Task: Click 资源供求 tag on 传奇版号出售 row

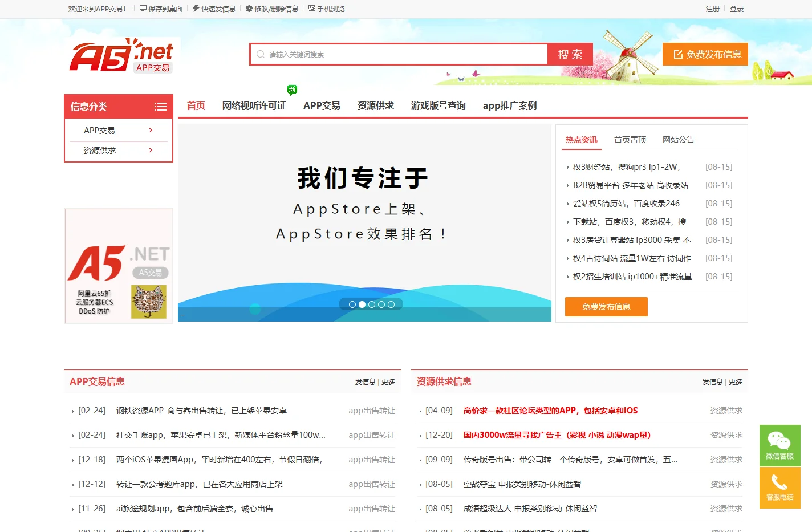Action: coord(726,460)
